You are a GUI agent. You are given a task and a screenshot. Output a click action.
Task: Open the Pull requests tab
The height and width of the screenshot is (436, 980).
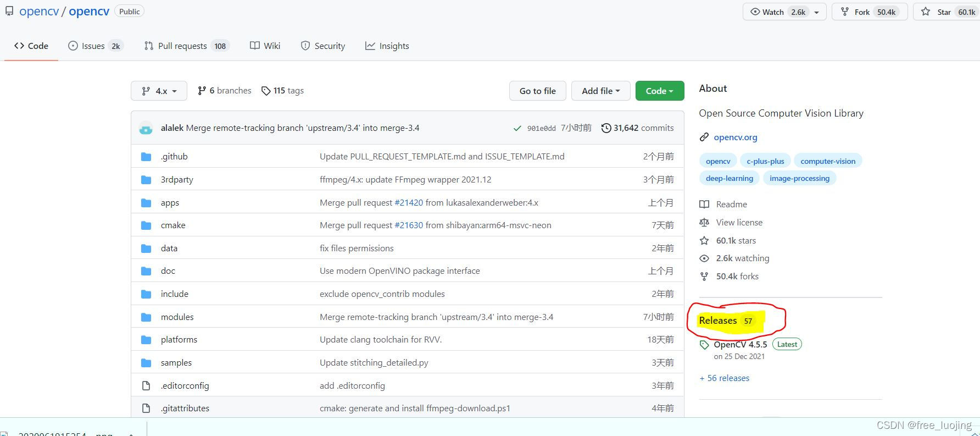[x=186, y=46]
